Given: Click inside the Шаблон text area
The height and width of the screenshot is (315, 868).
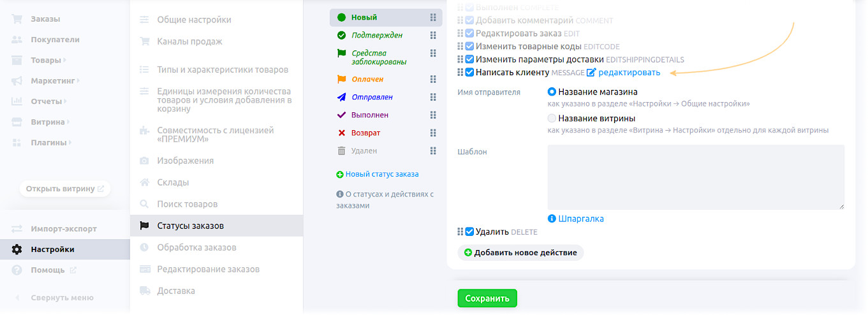Looking at the screenshot, I should [x=695, y=177].
